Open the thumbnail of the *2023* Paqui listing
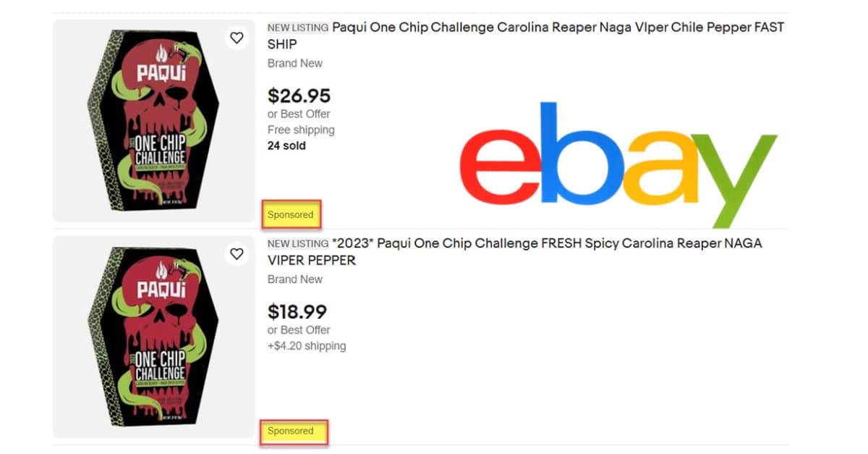This screenshot has height=454, width=868. [153, 336]
